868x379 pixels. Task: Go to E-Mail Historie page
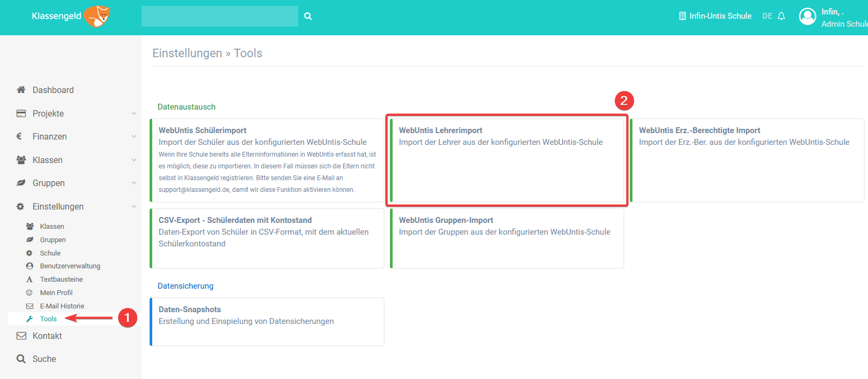click(62, 306)
